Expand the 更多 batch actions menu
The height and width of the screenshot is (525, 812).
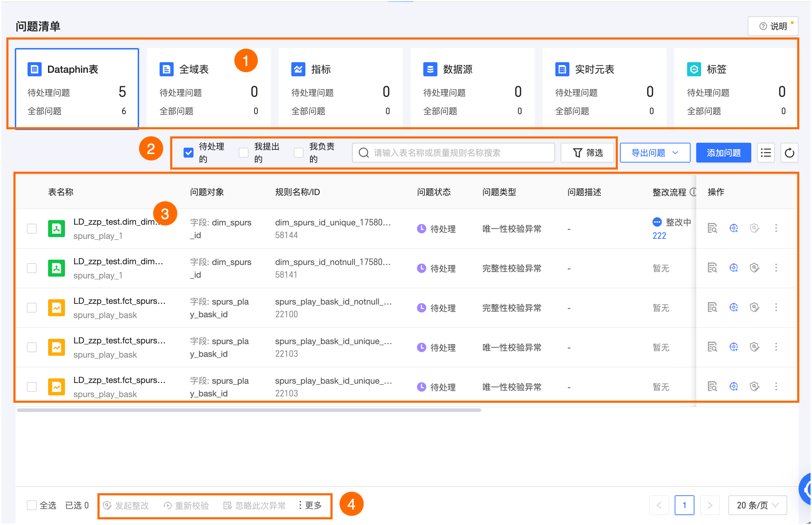310,505
